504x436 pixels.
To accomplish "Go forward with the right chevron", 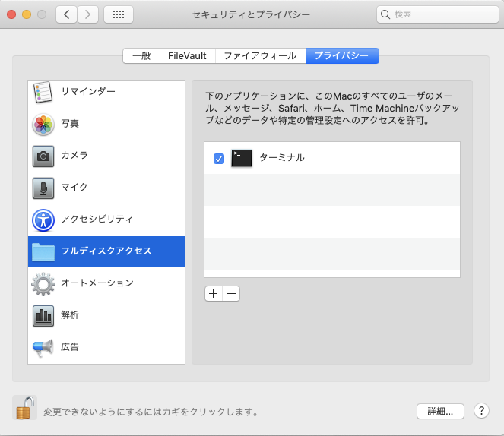I will pyautogui.click(x=87, y=14).
